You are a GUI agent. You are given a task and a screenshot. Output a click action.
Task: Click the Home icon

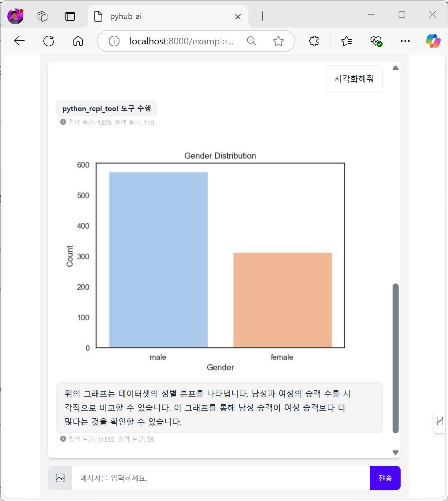(78, 41)
